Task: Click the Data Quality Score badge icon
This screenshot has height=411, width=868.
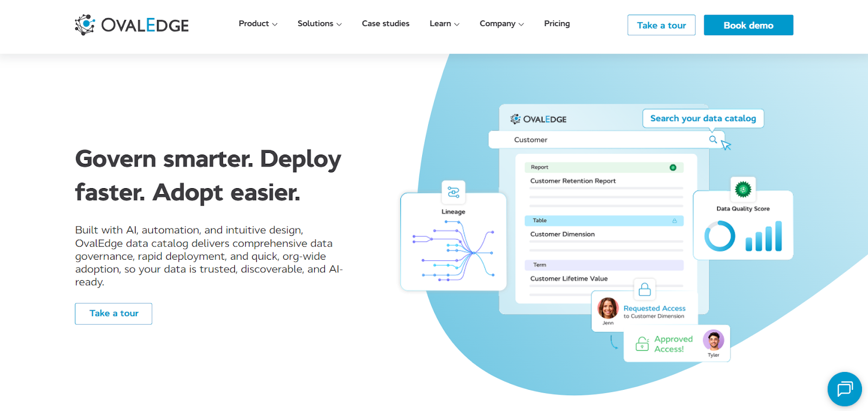Action: click(x=743, y=189)
